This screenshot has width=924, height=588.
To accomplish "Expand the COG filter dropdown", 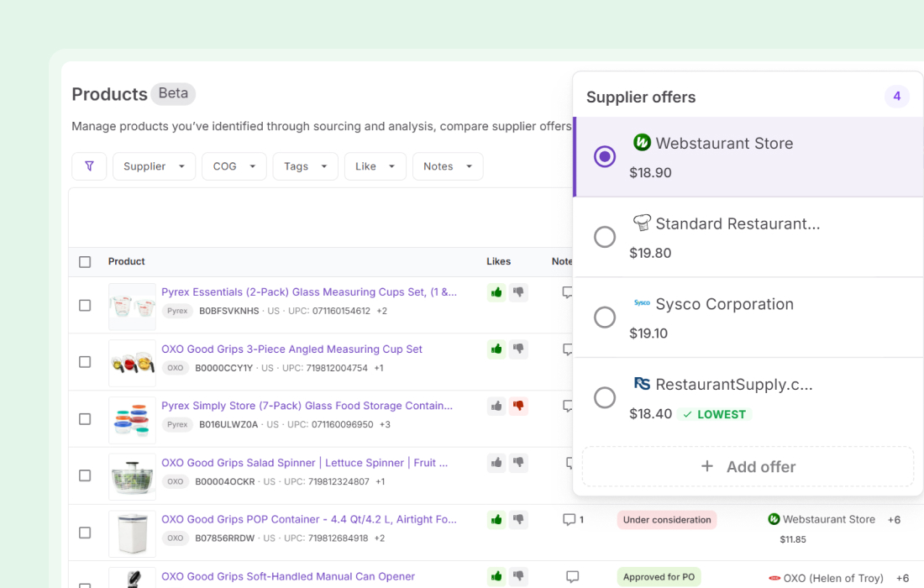I will [234, 166].
